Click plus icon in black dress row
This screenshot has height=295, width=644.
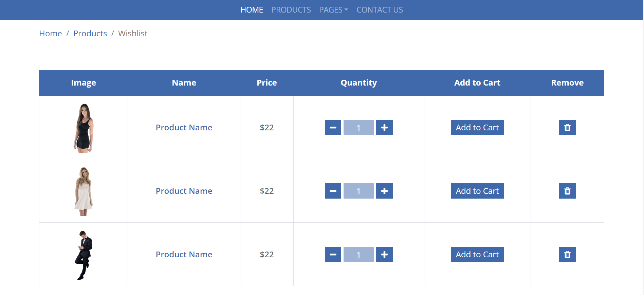384,128
